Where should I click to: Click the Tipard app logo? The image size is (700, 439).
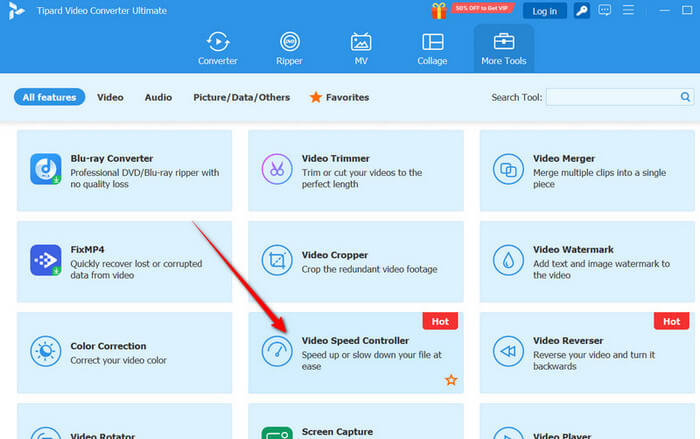click(x=16, y=11)
